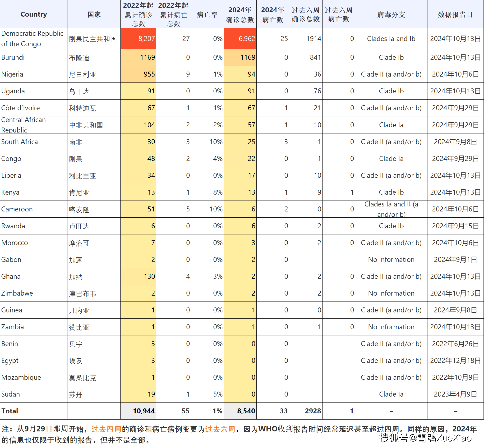Click the '国家' column header
This screenshot has width=484, height=448.
pyautogui.click(x=94, y=14)
